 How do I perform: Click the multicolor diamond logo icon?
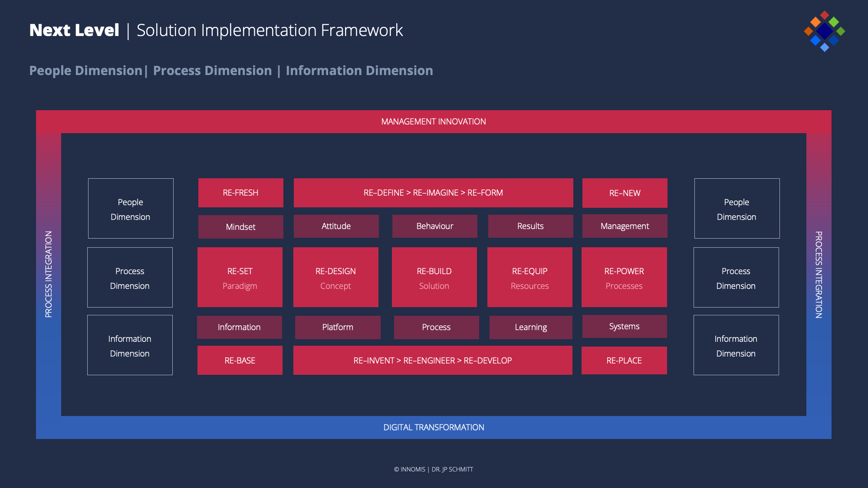tap(824, 31)
